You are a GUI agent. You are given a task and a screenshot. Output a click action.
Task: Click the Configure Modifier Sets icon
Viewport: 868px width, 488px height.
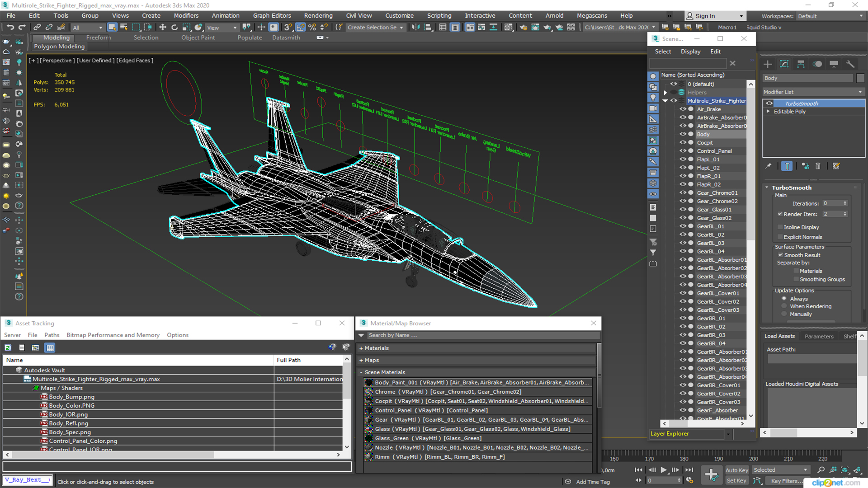pyautogui.click(x=836, y=166)
